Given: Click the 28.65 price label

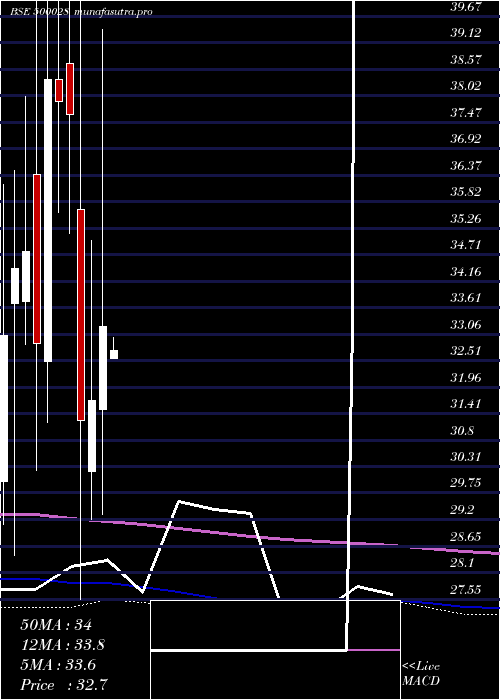Looking at the screenshot, I should pos(465,537).
